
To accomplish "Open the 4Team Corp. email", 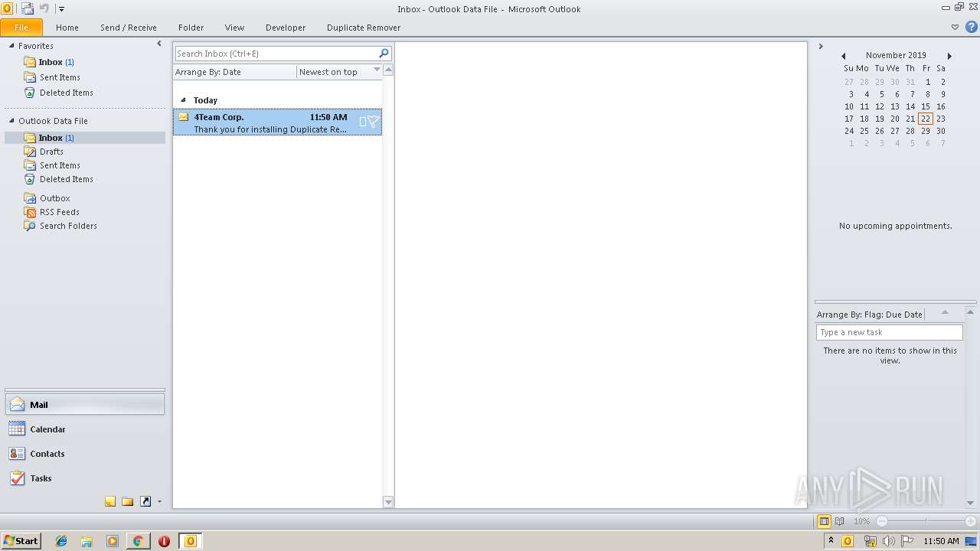I will point(277,122).
